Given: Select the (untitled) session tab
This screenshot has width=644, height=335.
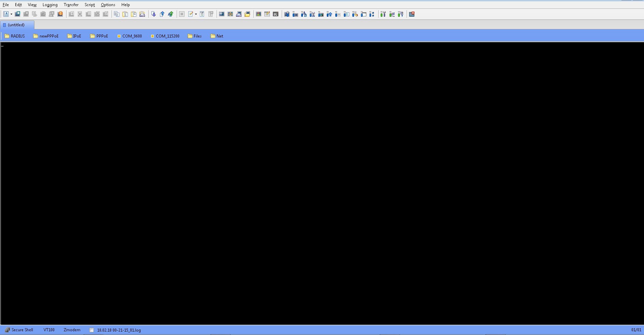Looking at the screenshot, I should coord(17,25).
